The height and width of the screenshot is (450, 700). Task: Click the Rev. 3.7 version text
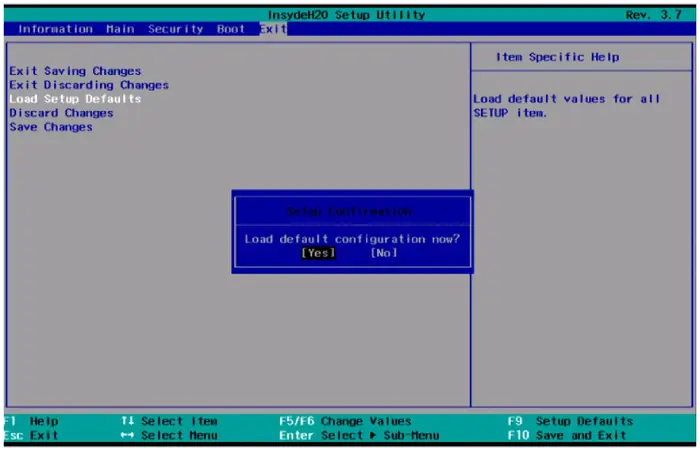654,15
